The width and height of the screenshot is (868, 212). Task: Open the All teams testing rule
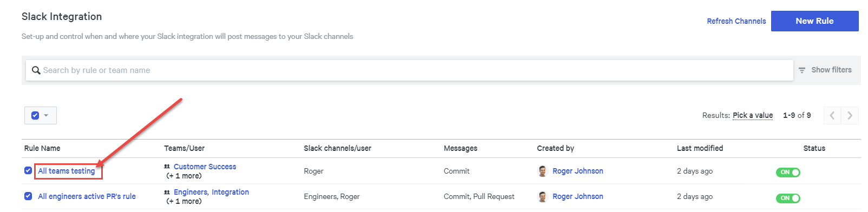point(67,171)
